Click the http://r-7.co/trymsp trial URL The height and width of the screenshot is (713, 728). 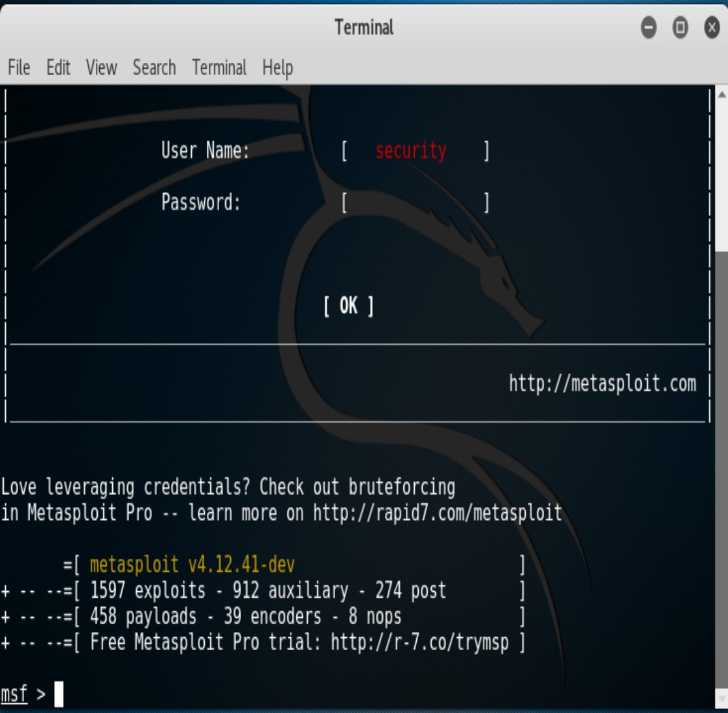419,642
